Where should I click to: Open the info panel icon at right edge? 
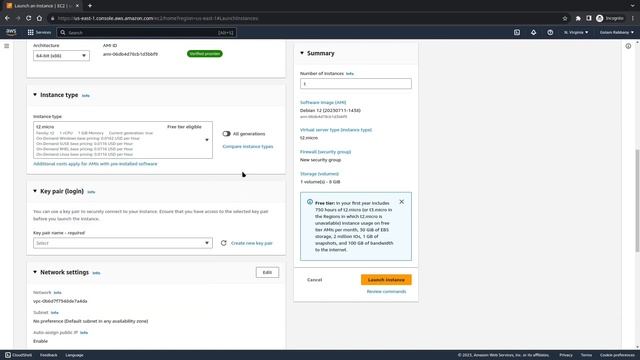click(x=628, y=46)
